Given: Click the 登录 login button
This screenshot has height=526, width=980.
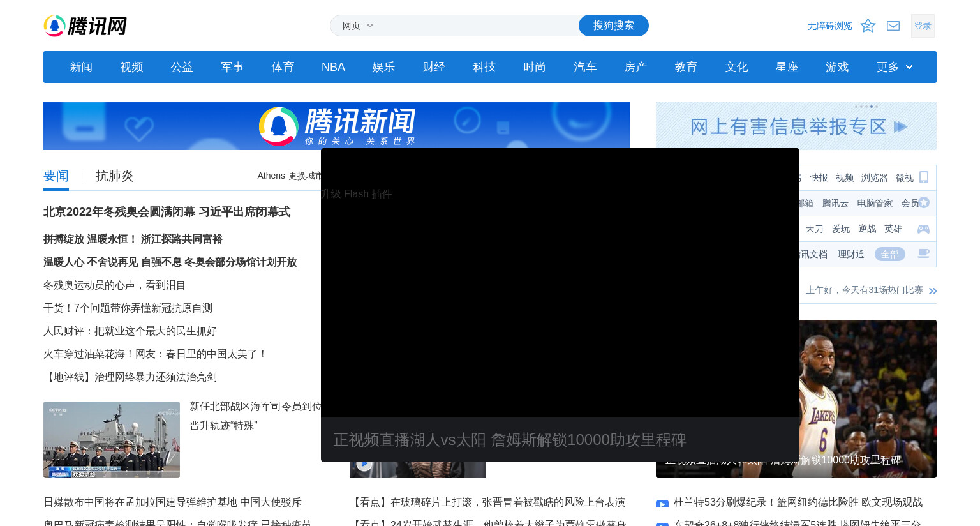Looking at the screenshot, I should coord(923,26).
